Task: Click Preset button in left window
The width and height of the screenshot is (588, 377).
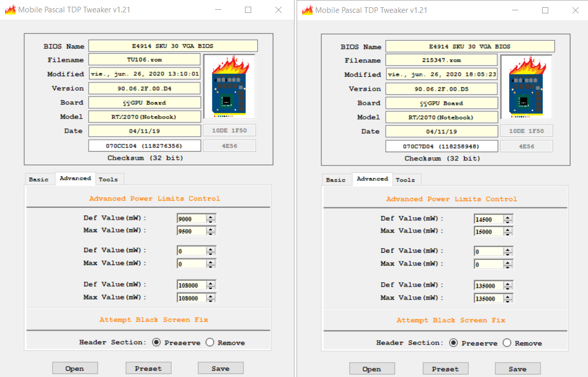Action: 148,368
